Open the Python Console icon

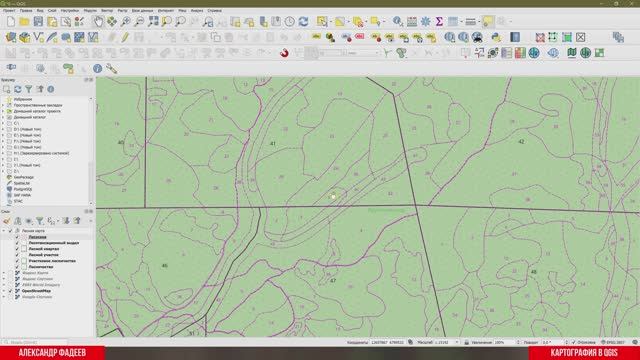click(x=496, y=38)
